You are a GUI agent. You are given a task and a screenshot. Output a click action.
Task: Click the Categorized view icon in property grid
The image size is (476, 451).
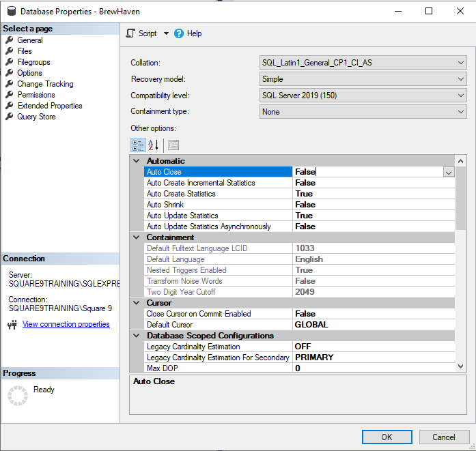tap(137, 145)
